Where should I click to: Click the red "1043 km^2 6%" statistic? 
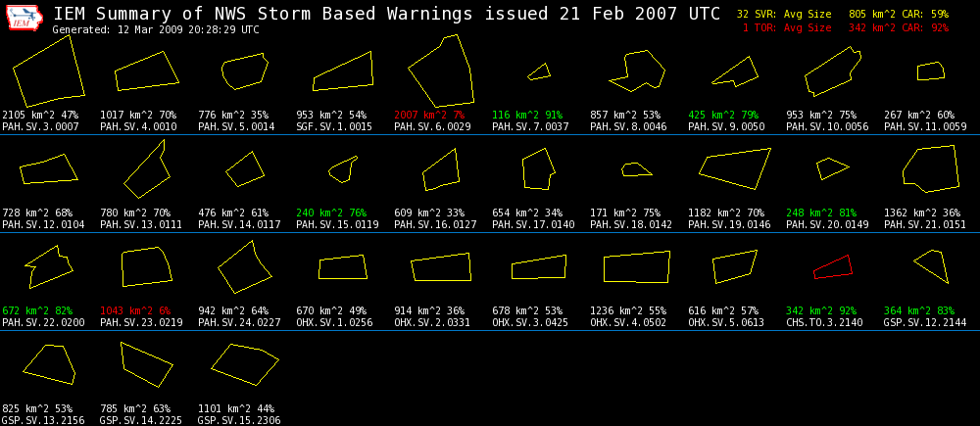[135, 310]
